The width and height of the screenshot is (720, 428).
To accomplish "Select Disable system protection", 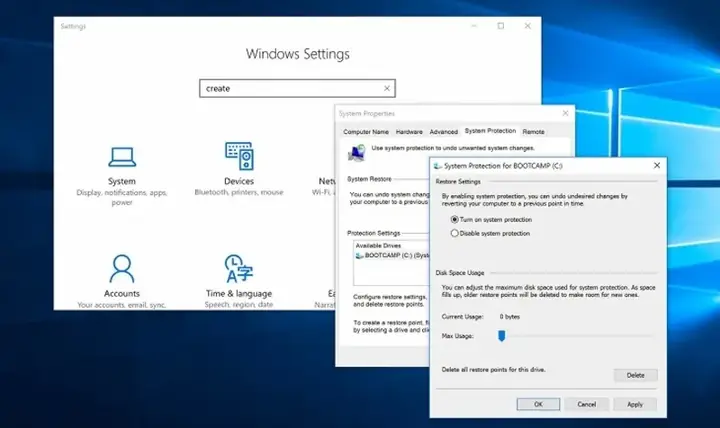I will tap(490, 233).
